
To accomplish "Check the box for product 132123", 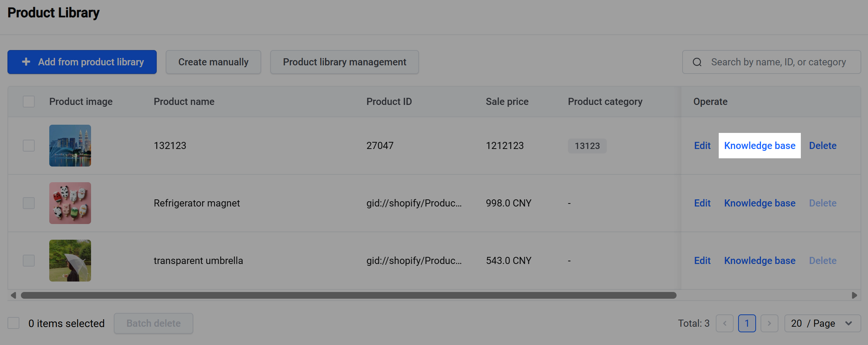I will click(x=29, y=146).
